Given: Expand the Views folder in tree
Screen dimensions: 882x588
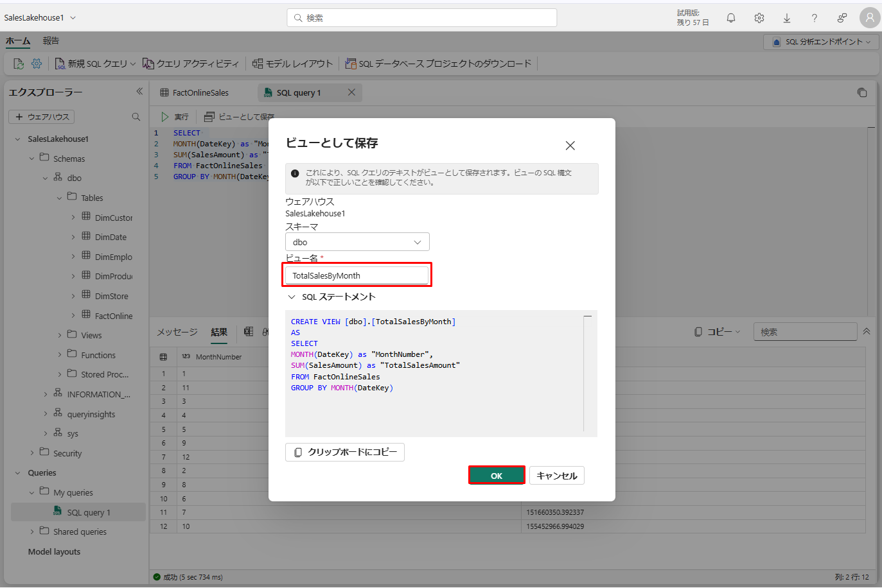Looking at the screenshot, I should click(60, 335).
